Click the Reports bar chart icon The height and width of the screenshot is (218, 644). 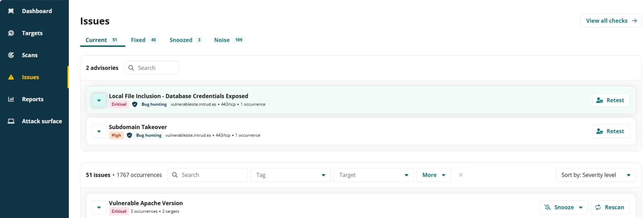point(11,99)
